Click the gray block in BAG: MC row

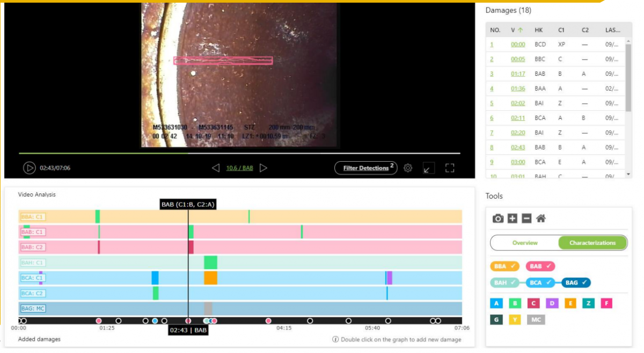[208, 308]
